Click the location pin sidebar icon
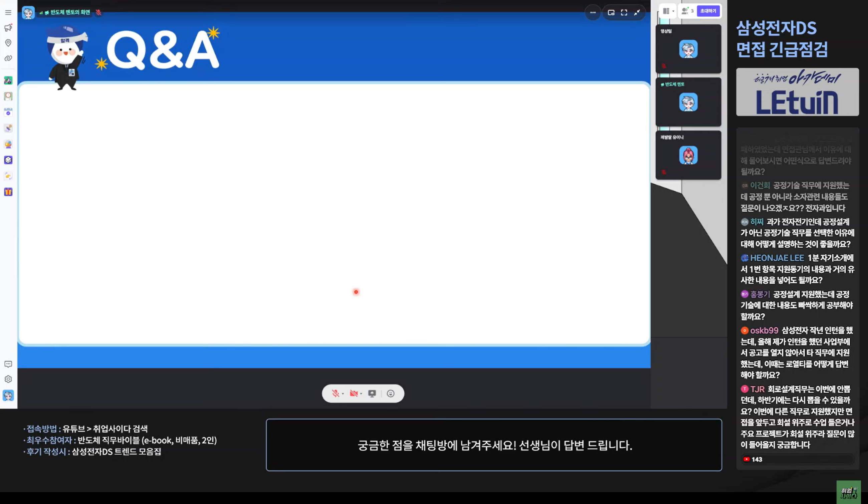The height and width of the screenshot is (504, 868). tap(8, 43)
